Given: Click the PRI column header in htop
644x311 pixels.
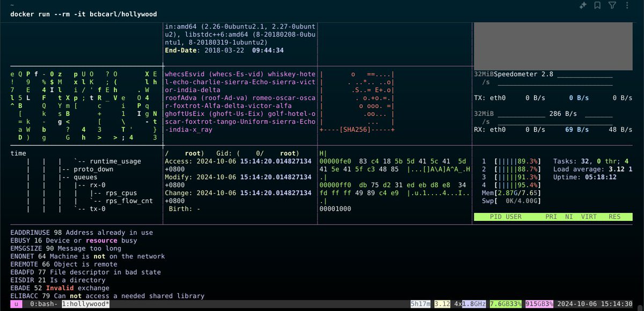Looking at the screenshot, I should click(551, 217).
